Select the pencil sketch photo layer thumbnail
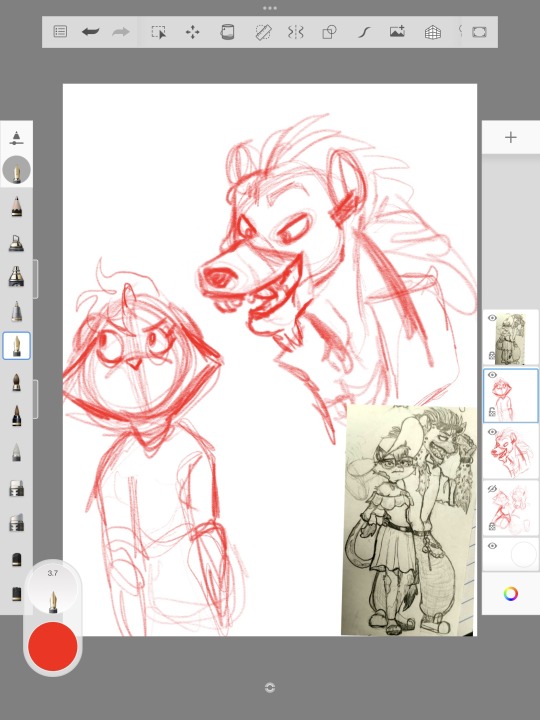 click(x=511, y=338)
